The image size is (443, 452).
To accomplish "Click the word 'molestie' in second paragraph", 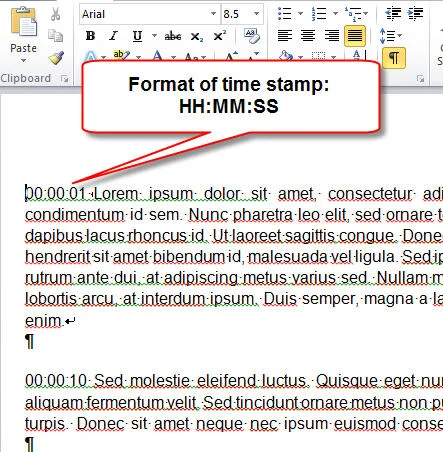I will coord(160,381).
